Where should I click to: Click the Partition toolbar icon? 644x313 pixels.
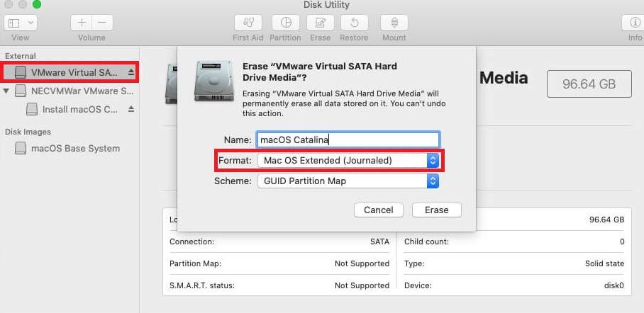(286, 23)
